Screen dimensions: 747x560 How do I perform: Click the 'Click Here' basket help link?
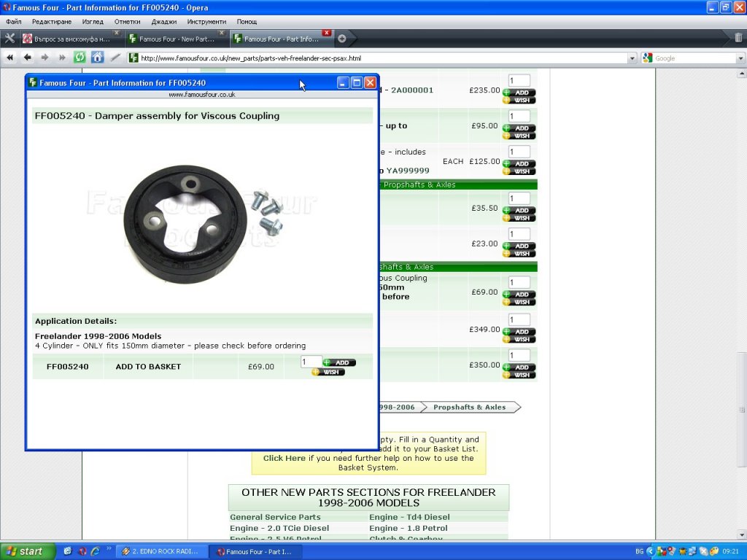[285, 459]
